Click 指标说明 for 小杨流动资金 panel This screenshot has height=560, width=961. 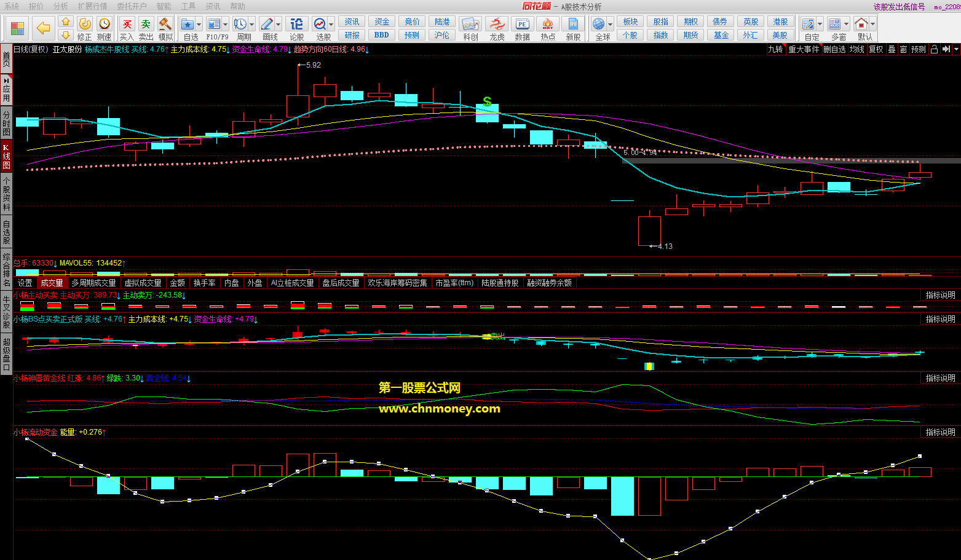[940, 432]
